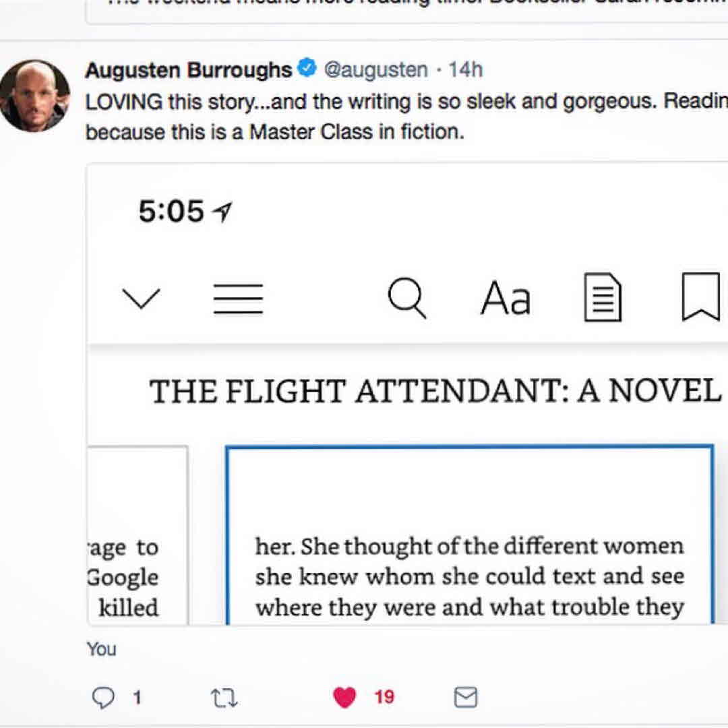Open the Aa font settings
The width and height of the screenshot is (728, 728).
coord(506,298)
